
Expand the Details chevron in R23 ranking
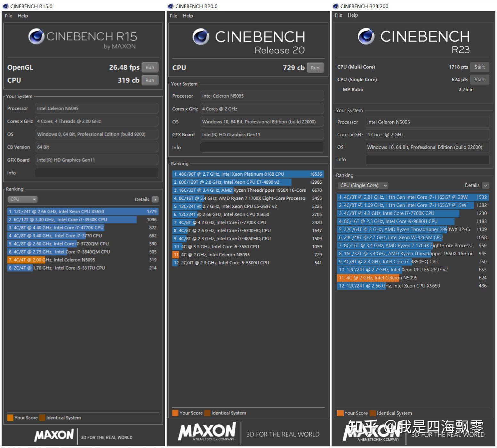pyautogui.click(x=485, y=185)
